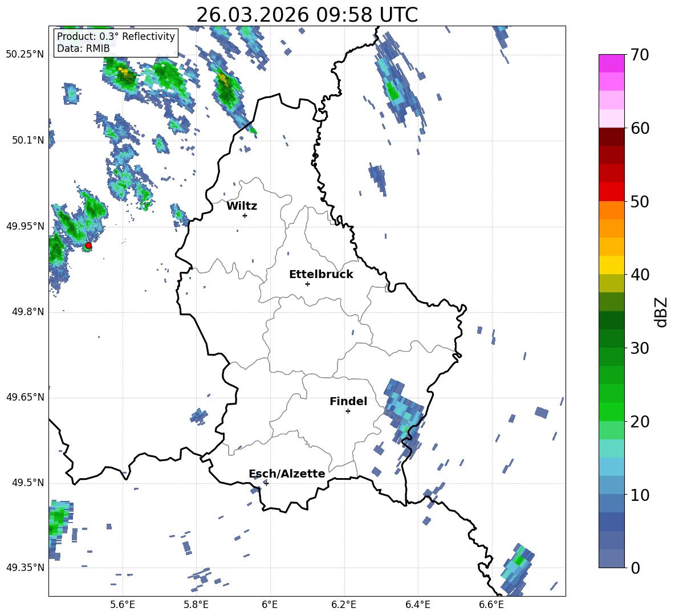This screenshot has height=616, width=675.
Task: Click the 70 value on the colorbar
Action: (640, 55)
